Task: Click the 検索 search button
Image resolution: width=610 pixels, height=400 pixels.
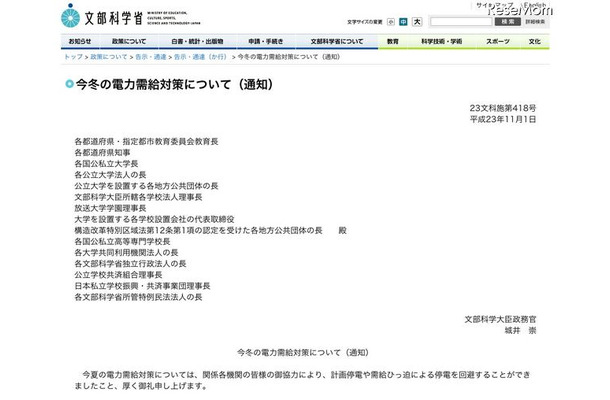Action: (508, 22)
